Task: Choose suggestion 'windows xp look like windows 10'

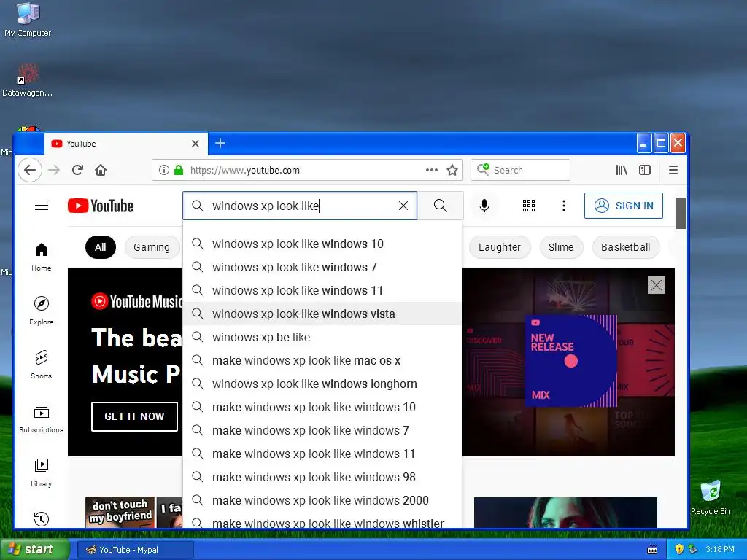Action: (322, 244)
